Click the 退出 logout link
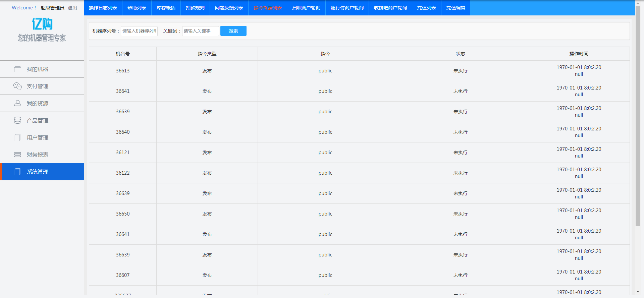The width and height of the screenshot is (644, 298). [x=72, y=8]
